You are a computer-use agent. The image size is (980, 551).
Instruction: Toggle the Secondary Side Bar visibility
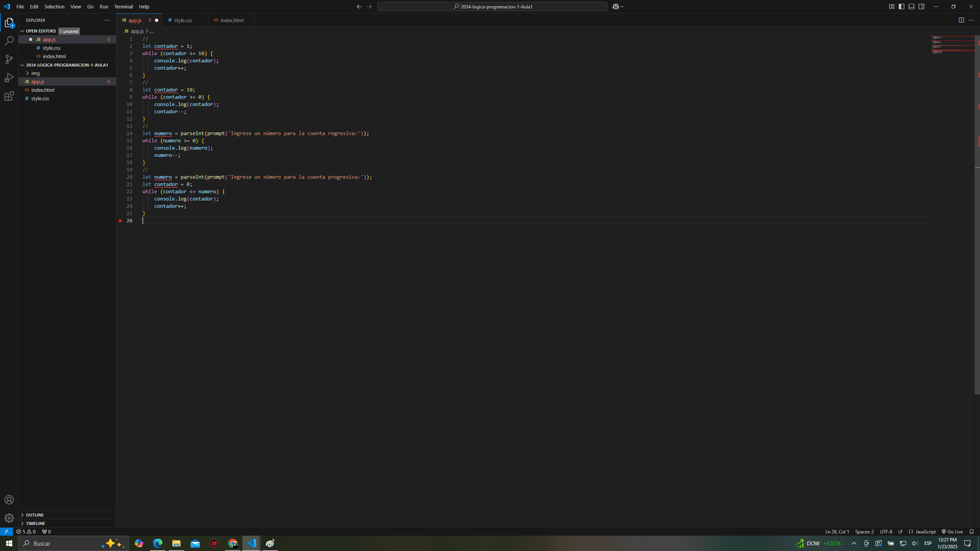tap(921, 7)
